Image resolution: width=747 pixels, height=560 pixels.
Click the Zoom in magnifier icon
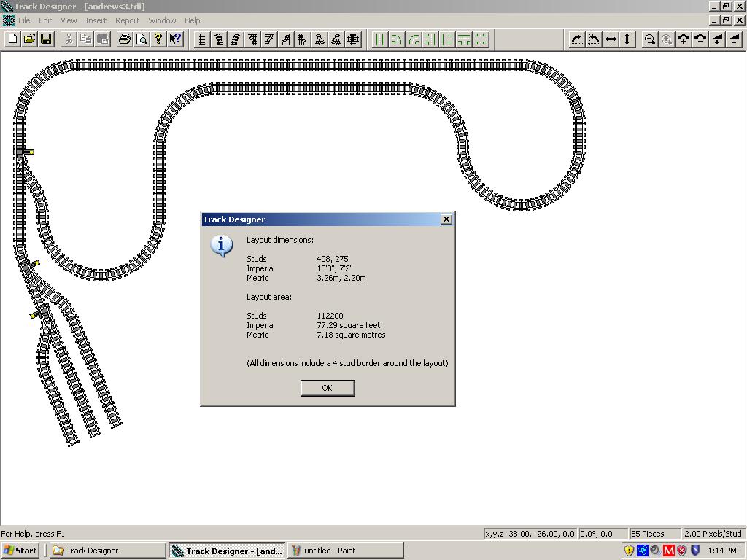(666, 39)
